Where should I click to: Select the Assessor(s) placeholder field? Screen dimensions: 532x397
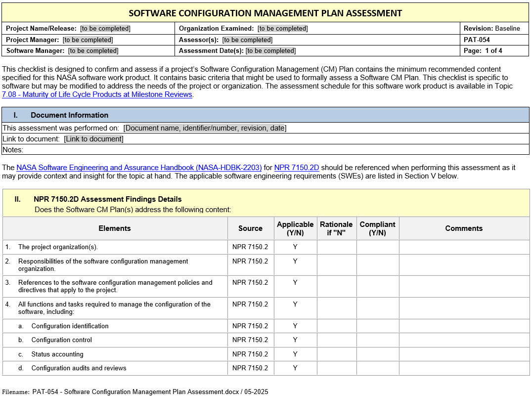click(x=247, y=40)
